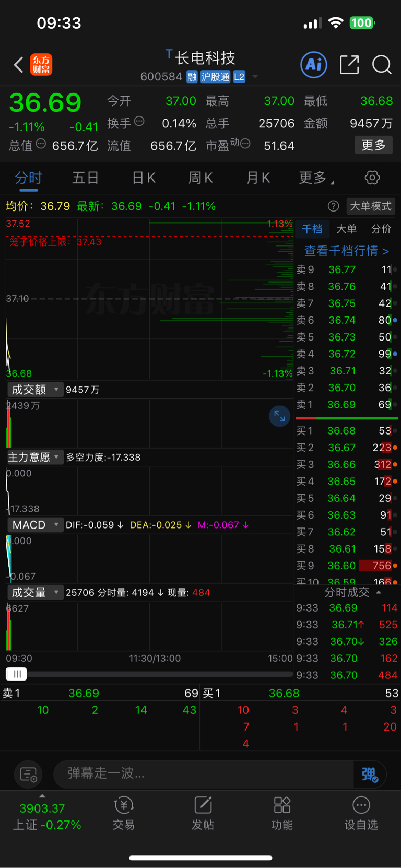The image size is (401, 868).
Task: Expand stock name dropdown arrow
Action: click(x=255, y=77)
